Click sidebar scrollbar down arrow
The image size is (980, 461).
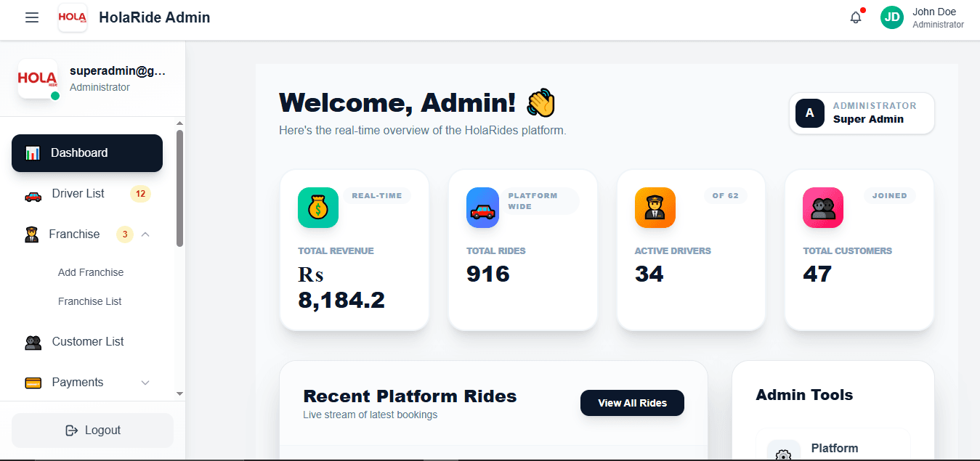tap(180, 393)
